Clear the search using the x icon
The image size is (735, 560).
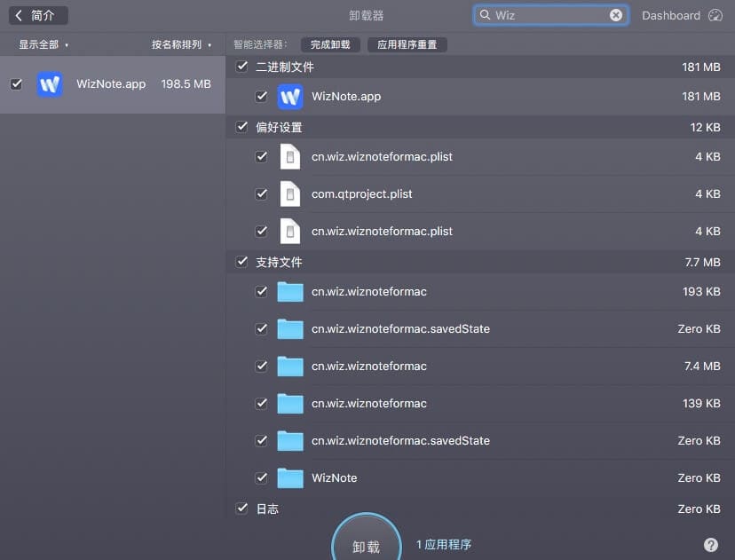[x=615, y=14]
